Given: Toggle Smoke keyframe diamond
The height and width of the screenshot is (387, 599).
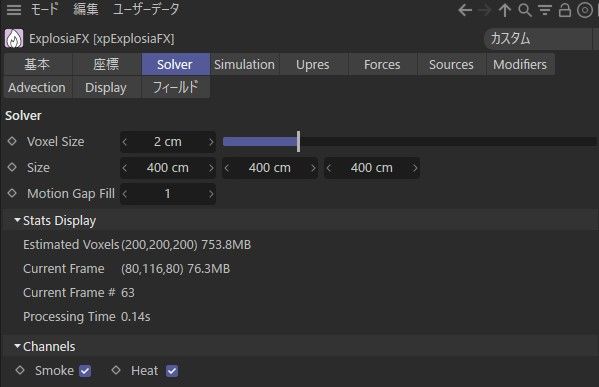Looking at the screenshot, I should pos(20,370).
